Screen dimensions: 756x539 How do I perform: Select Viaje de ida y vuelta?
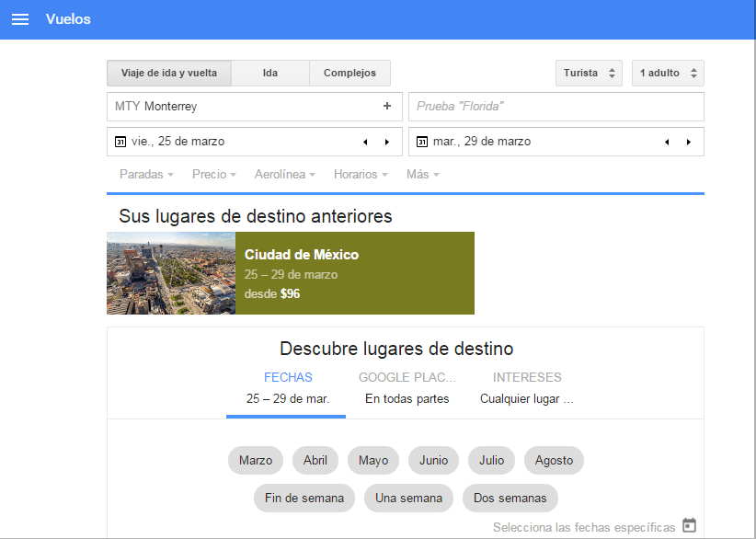pyautogui.click(x=168, y=73)
